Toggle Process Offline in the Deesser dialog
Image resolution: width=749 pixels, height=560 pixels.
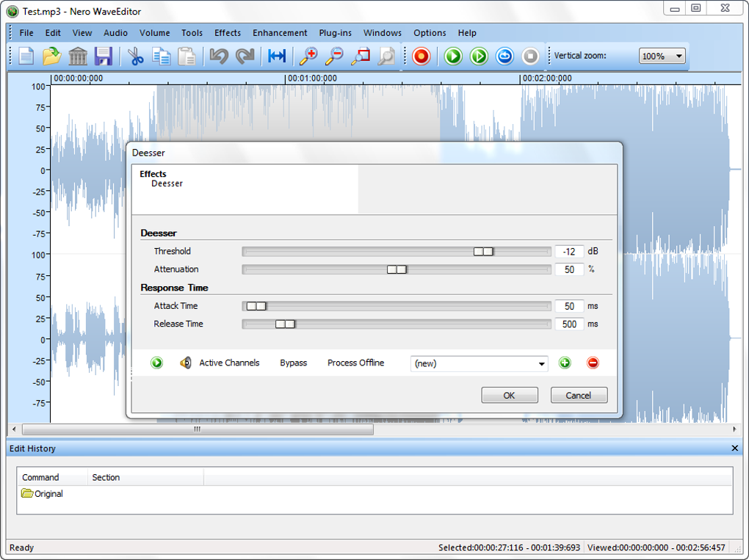tap(356, 363)
